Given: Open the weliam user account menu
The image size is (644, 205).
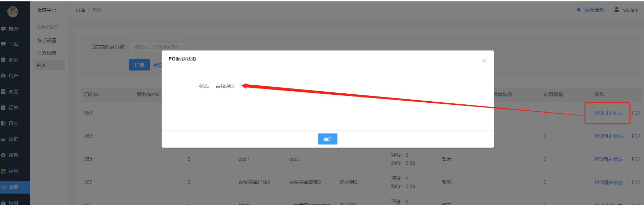Looking at the screenshot, I should click(626, 10).
